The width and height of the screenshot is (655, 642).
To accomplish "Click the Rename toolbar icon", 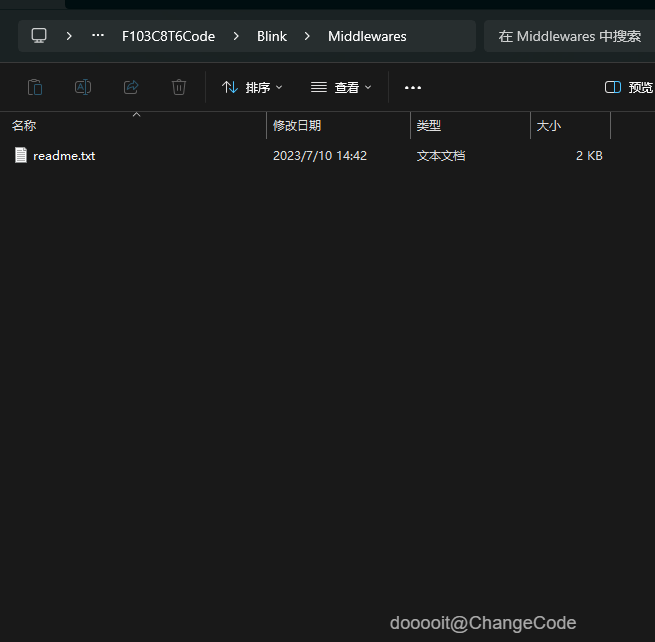I will [83, 87].
